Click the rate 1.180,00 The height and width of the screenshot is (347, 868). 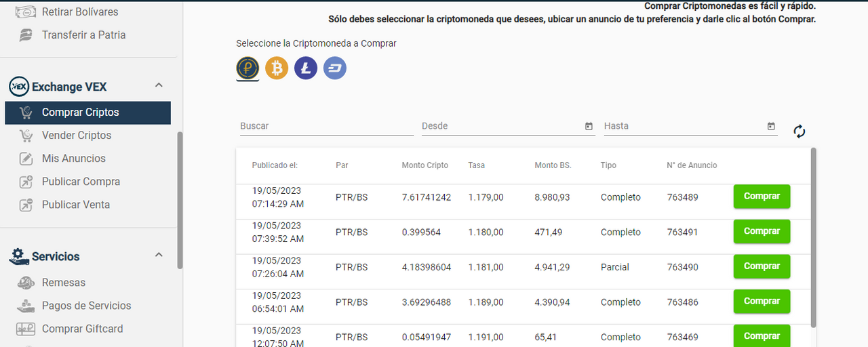coord(486,232)
